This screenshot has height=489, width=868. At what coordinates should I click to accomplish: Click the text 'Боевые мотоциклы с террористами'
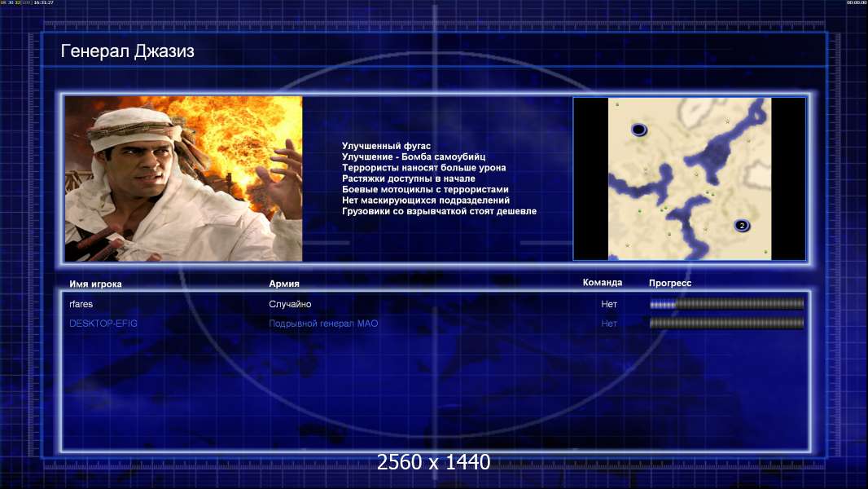(424, 189)
